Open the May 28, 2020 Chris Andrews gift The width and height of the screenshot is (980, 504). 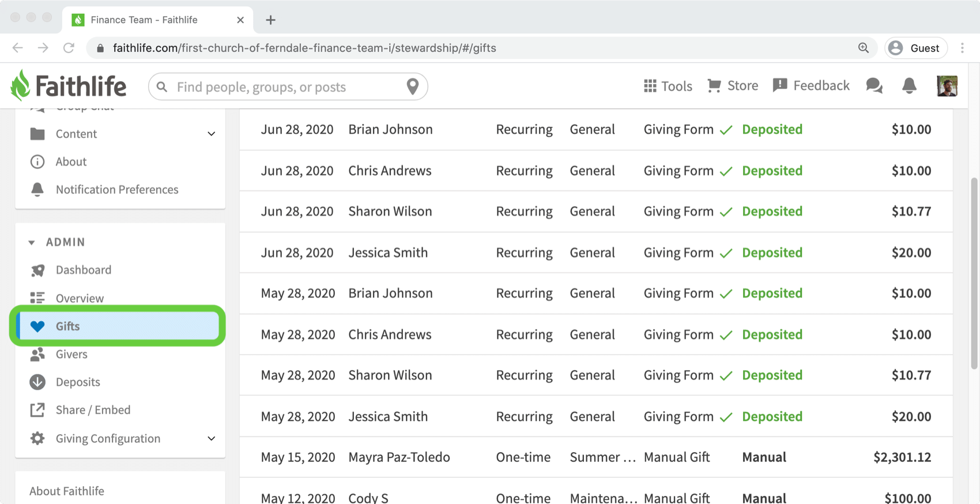pos(596,334)
